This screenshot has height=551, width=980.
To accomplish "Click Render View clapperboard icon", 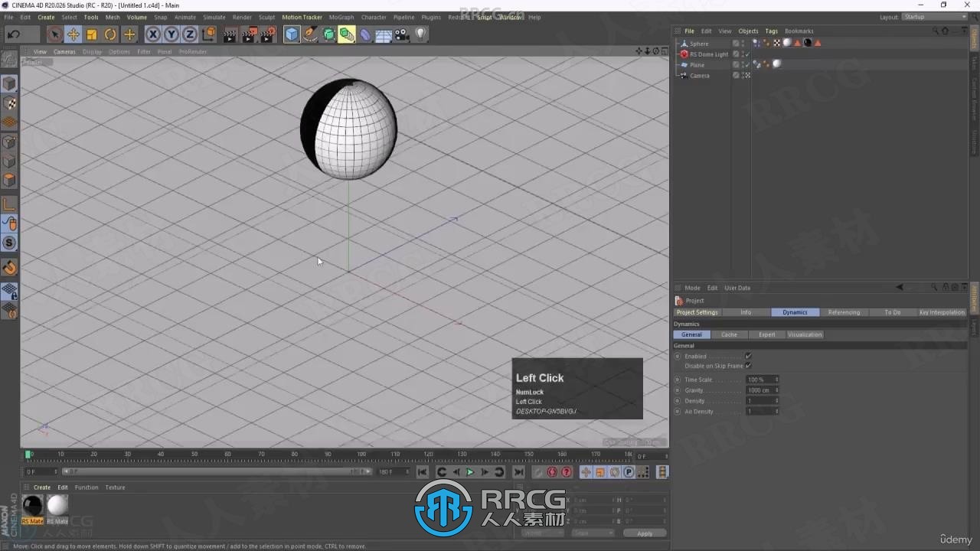I will [x=230, y=34].
